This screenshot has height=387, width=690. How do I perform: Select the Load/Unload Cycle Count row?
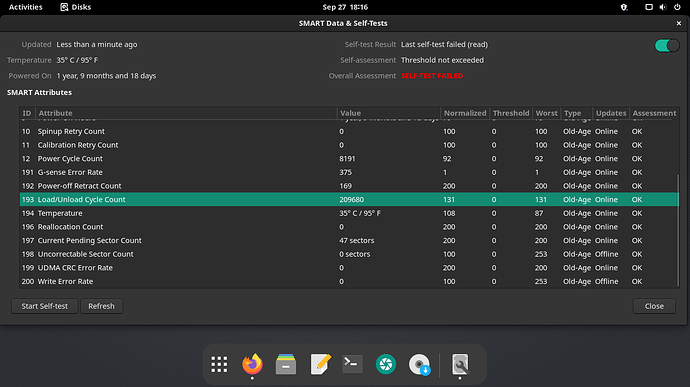click(349, 199)
